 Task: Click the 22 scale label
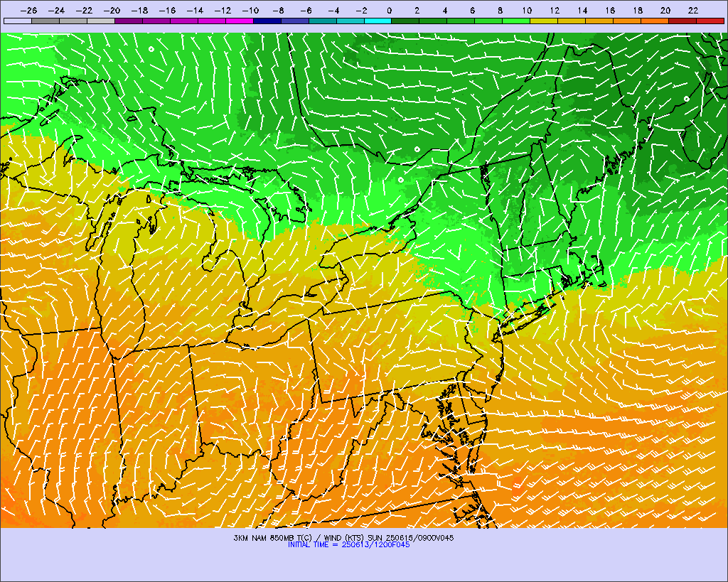[x=693, y=10]
